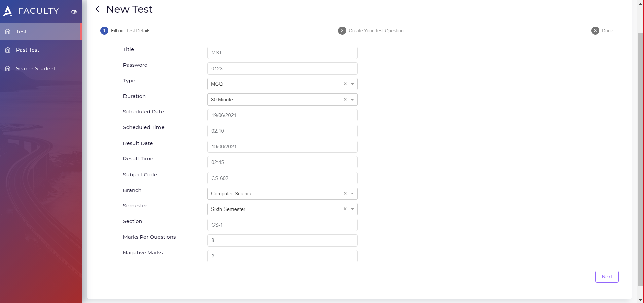The width and height of the screenshot is (644, 303).
Task: Click the Title input field
Action: [282, 53]
